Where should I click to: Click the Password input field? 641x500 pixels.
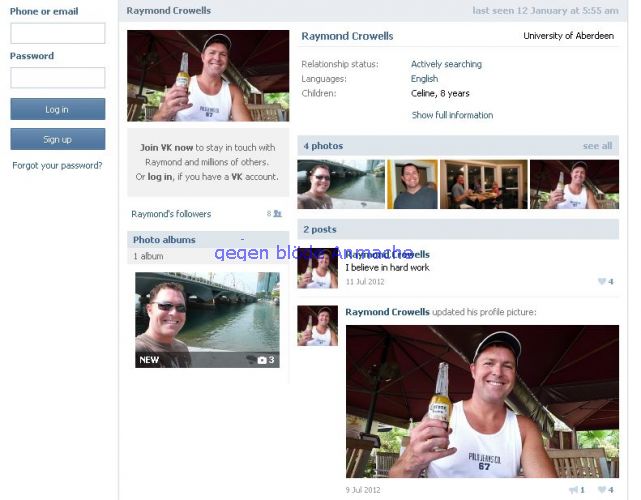pyautogui.click(x=57, y=77)
